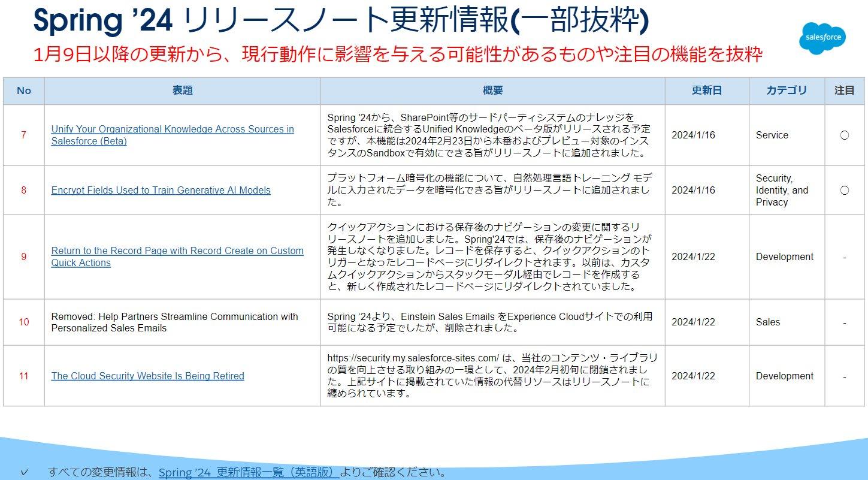
Task: Click the ○ attention mark in row 8
Action: (845, 190)
